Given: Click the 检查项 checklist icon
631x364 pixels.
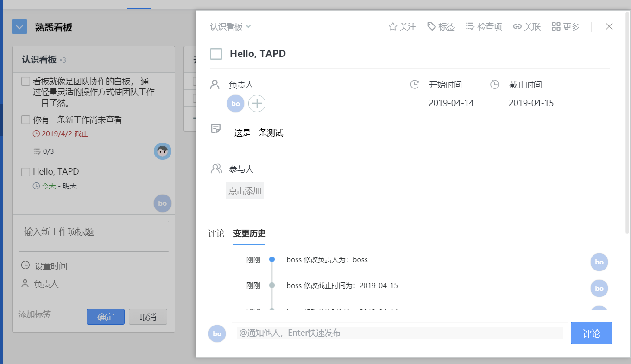Looking at the screenshot, I should pos(470,26).
